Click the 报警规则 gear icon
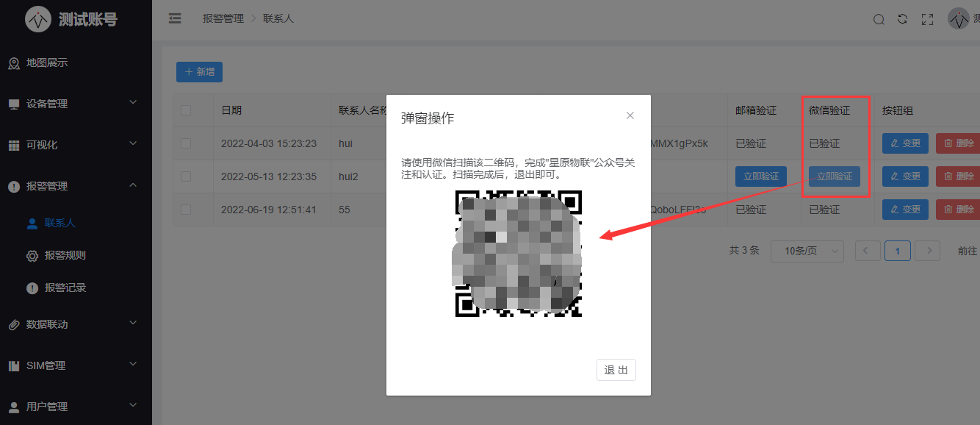980x425 pixels. click(32, 256)
